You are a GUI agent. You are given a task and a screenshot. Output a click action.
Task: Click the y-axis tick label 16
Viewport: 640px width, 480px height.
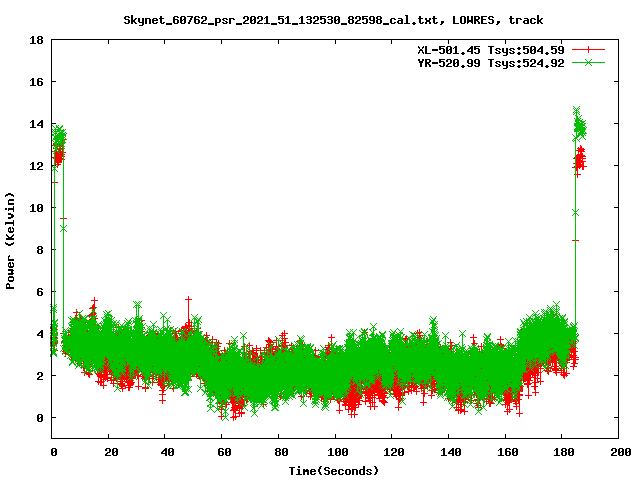(x=36, y=82)
